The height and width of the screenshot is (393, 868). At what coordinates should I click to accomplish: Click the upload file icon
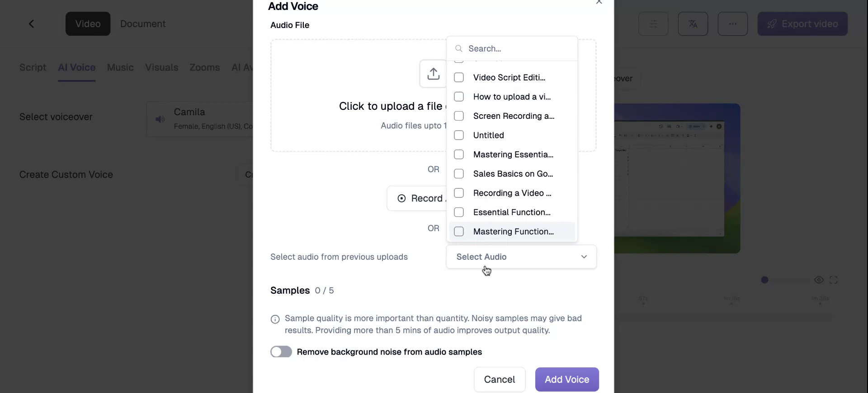[434, 73]
